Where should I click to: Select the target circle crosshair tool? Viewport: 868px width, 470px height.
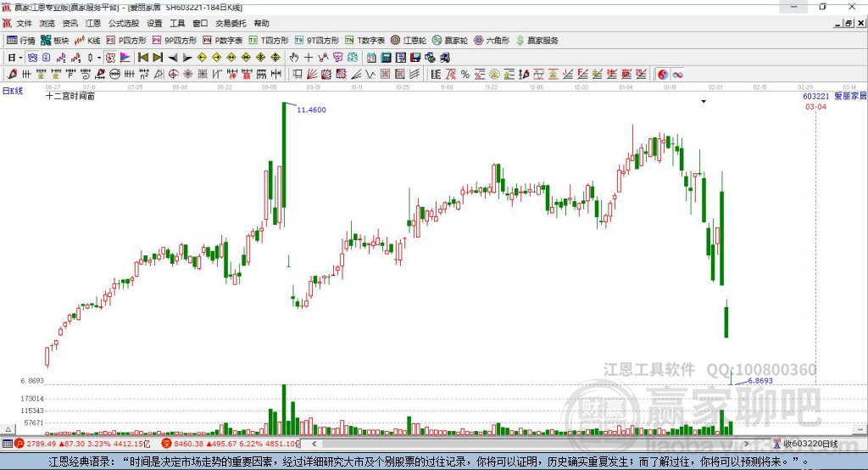tap(173, 74)
